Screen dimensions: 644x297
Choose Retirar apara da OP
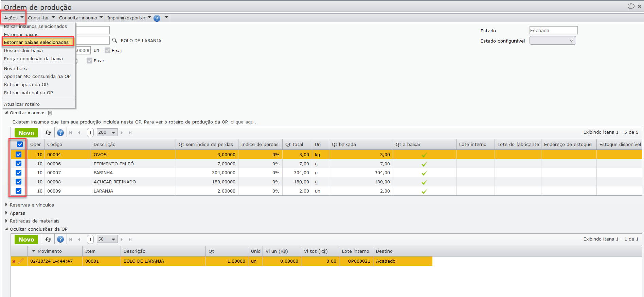(26, 84)
